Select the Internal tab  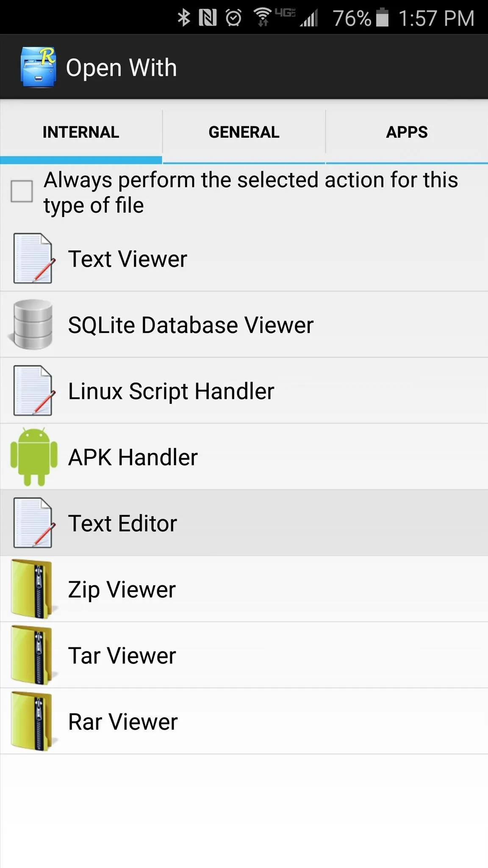pos(81,132)
